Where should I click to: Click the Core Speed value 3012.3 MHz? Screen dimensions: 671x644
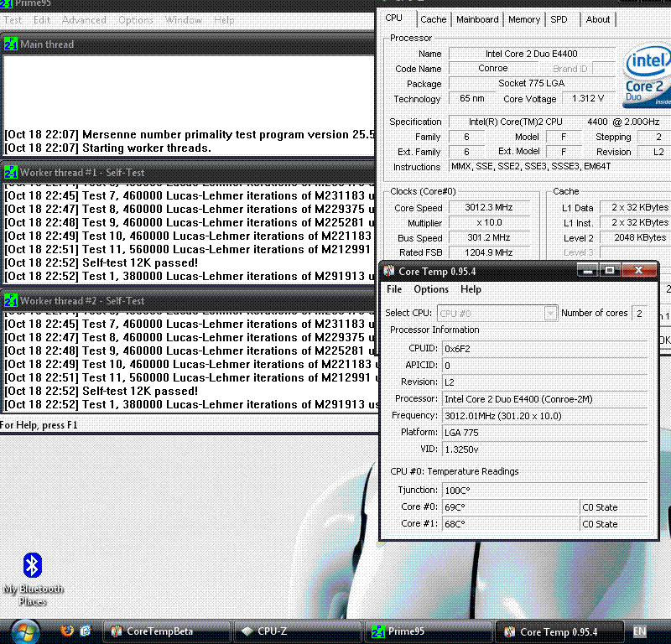[x=489, y=207]
